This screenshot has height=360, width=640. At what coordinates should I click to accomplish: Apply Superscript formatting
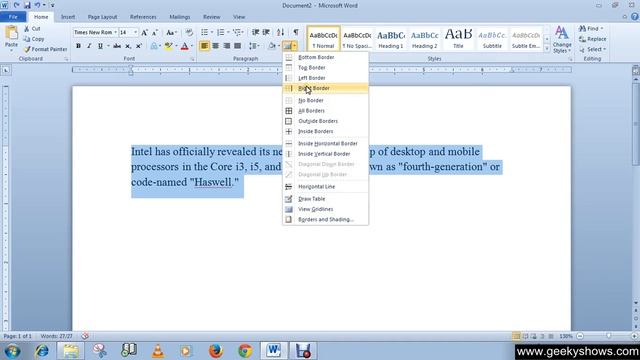[139, 46]
